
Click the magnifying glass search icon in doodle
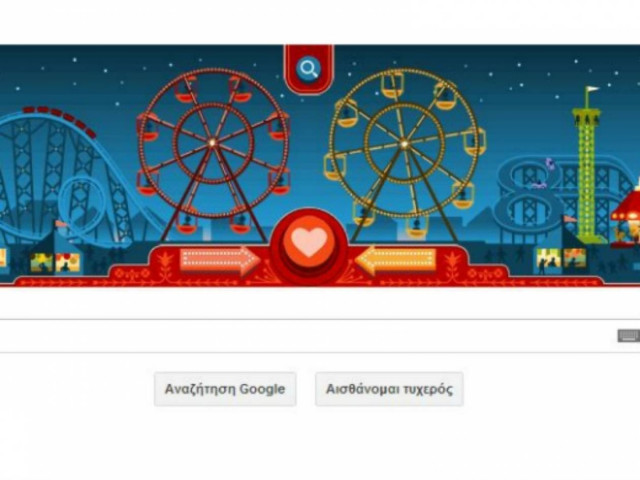coord(309,69)
